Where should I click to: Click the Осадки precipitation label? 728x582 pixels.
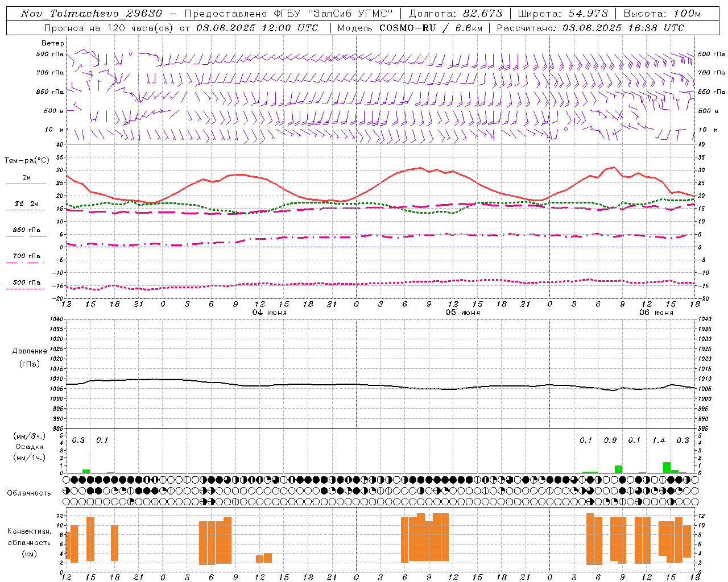(x=29, y=447)
